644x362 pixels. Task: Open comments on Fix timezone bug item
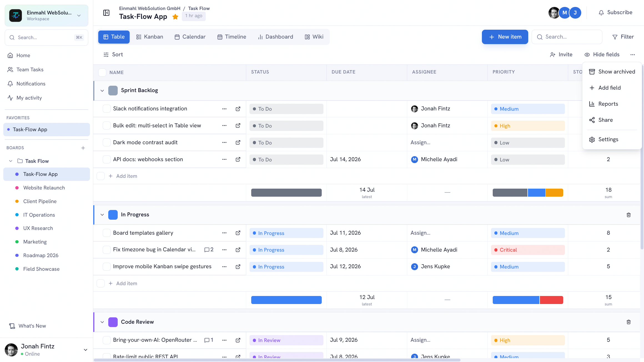click(209, 250)
